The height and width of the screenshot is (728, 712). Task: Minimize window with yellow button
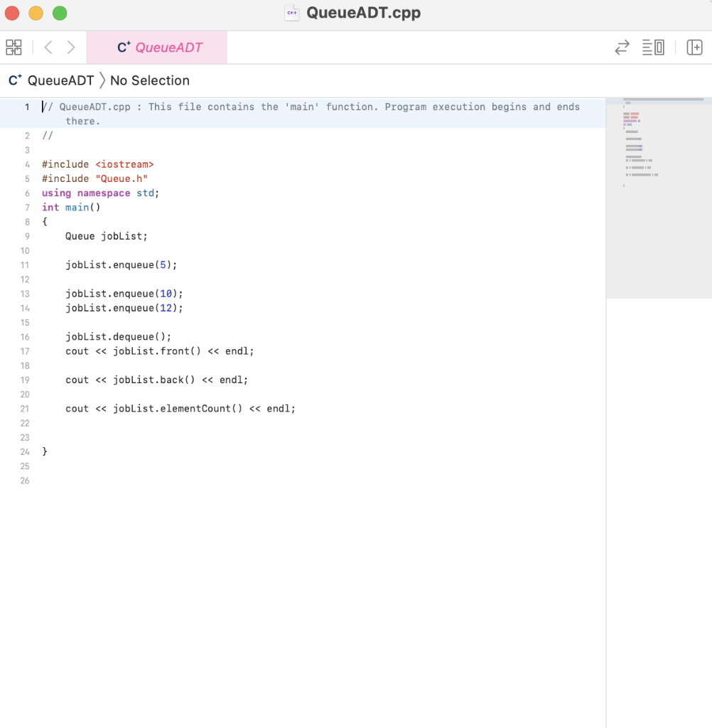(x=36, y=13)
